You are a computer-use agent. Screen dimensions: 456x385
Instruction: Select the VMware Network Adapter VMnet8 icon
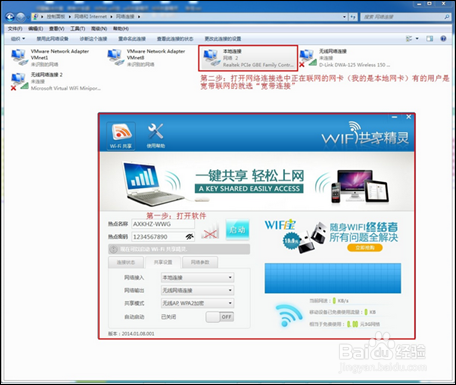[x=115, y=57]
